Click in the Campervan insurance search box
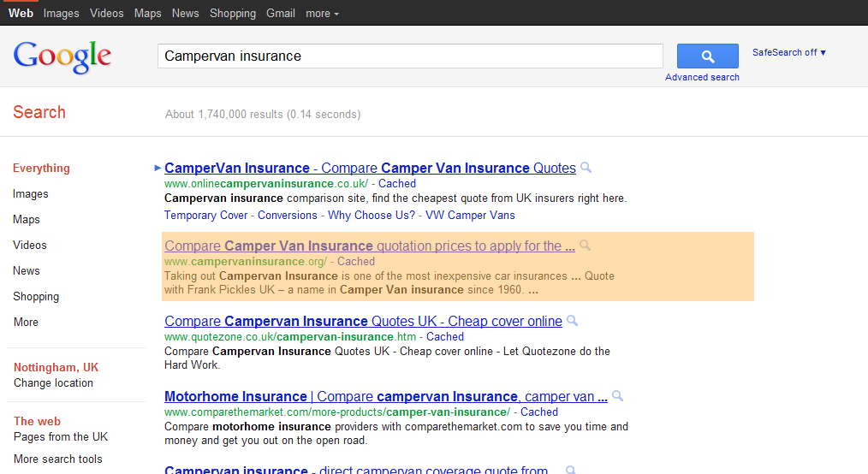The height and width of the screenshot is (474, 868). 410,56
